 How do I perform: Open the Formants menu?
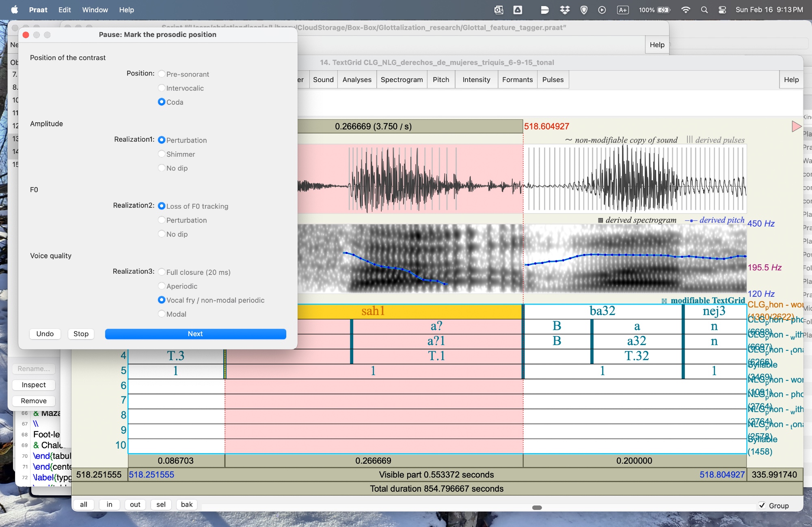pos(517,80)
